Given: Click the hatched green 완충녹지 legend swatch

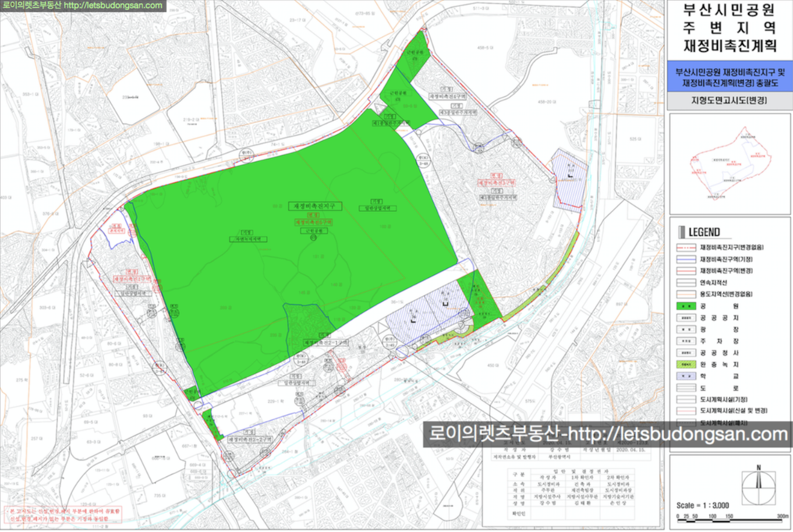Looking at the screenshot, I should tap(686, 364).
